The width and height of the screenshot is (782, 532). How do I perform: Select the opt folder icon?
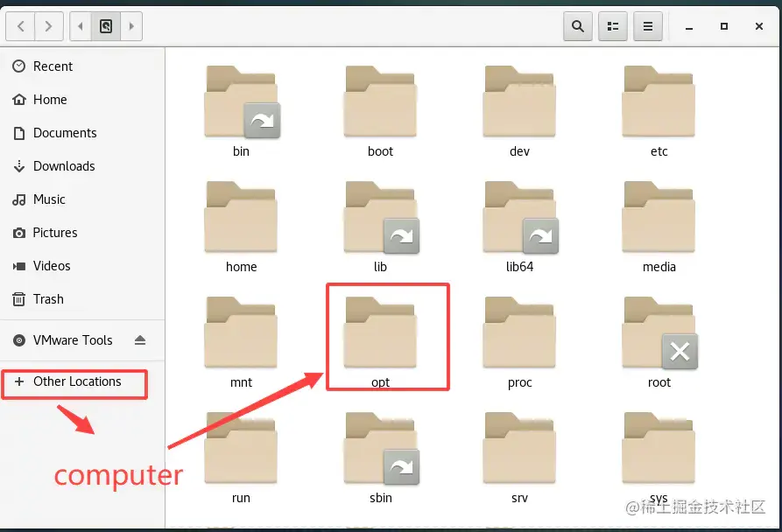(x=380, y=332)
